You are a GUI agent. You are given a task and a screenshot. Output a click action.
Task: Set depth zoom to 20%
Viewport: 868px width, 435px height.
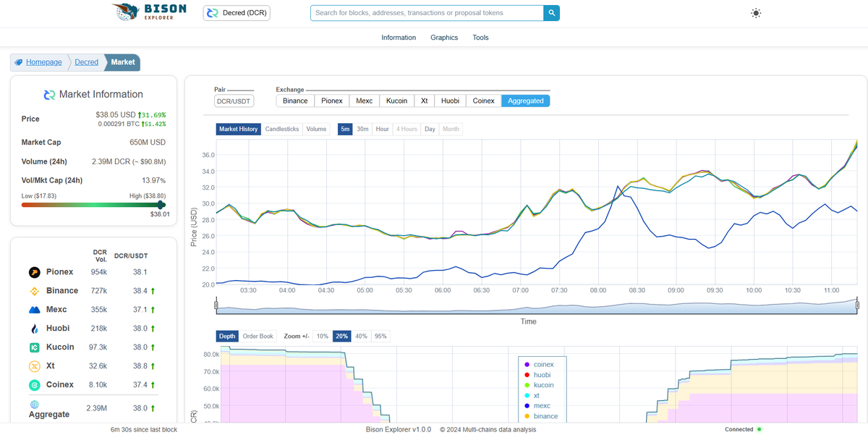tap(341, 337)
